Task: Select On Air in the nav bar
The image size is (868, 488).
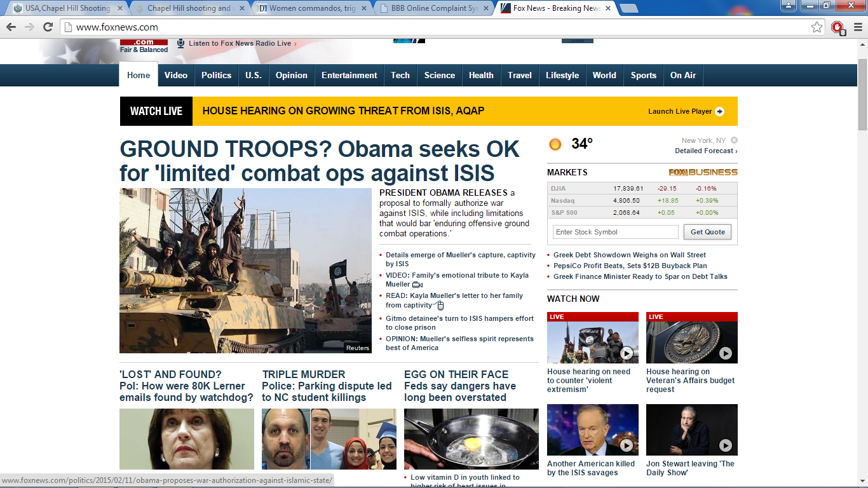Action: click(683, 75)
